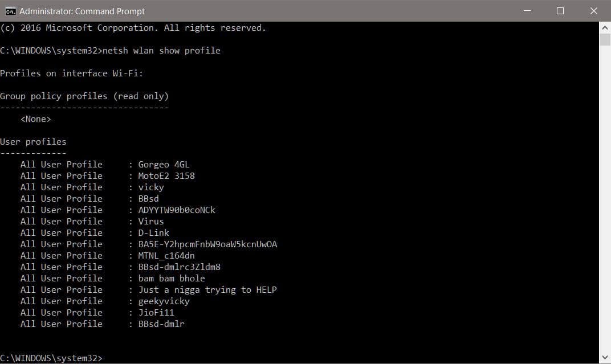
Task: Click the maximize window icon
Action: coord(560,11)
